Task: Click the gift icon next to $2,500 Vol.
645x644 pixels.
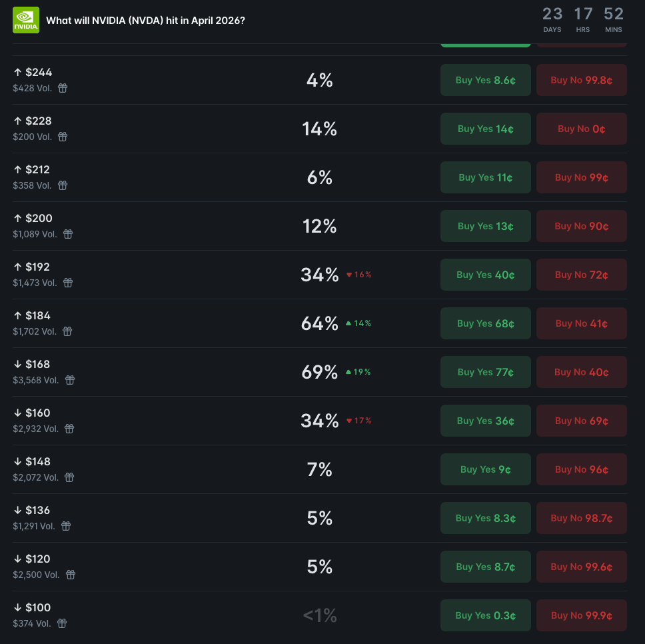Action: (x=71, y=575)
